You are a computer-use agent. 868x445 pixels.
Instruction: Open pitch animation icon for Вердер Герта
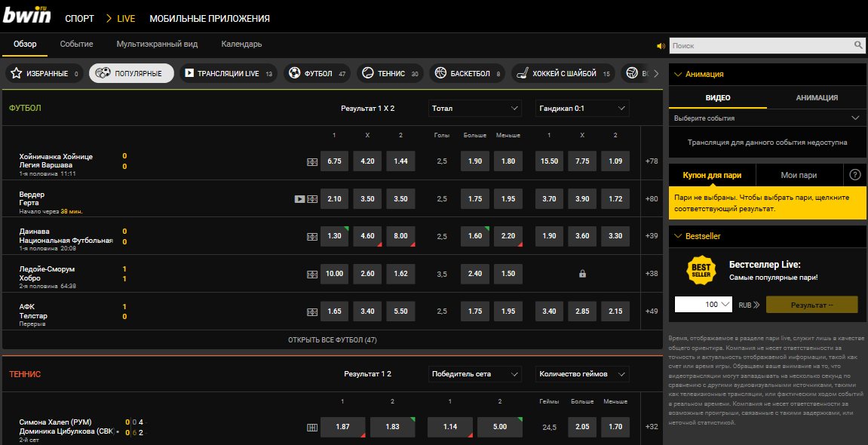(x=312, y=198)
